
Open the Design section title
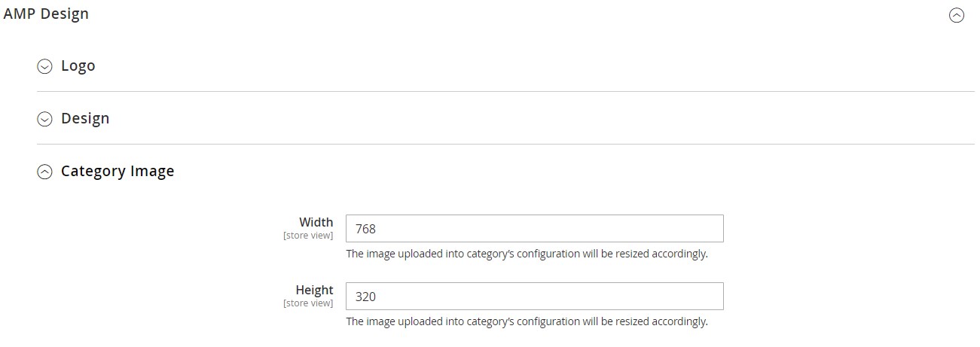[x=85, y=118]
